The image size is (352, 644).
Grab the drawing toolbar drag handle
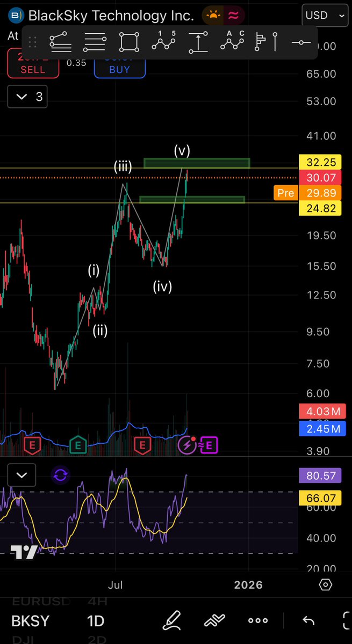coord(32,42)
